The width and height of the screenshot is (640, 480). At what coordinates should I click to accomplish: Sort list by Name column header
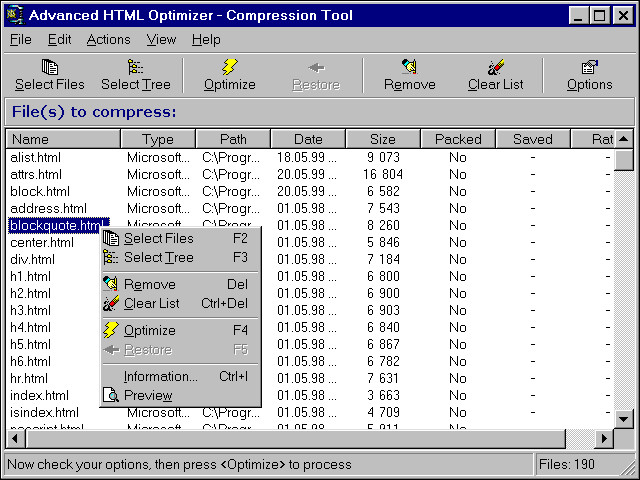63,139
